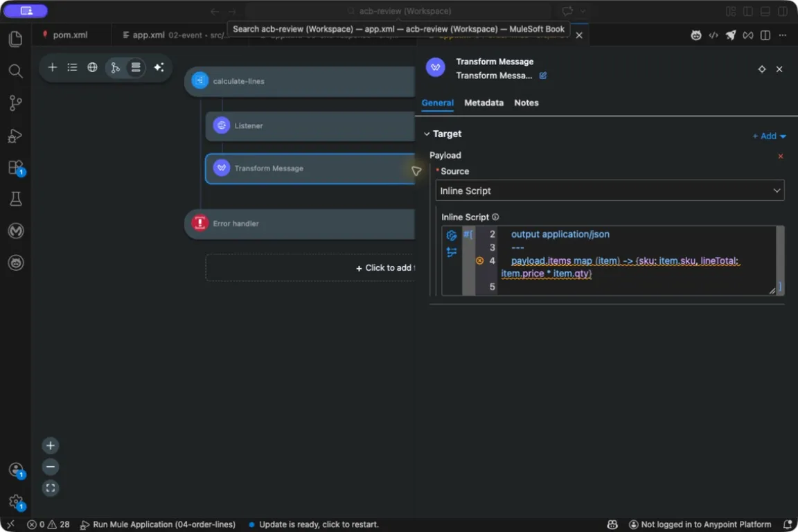Open the Run and Debug view
This screenshot has height=532, width=798.
[x=16, y=135]
